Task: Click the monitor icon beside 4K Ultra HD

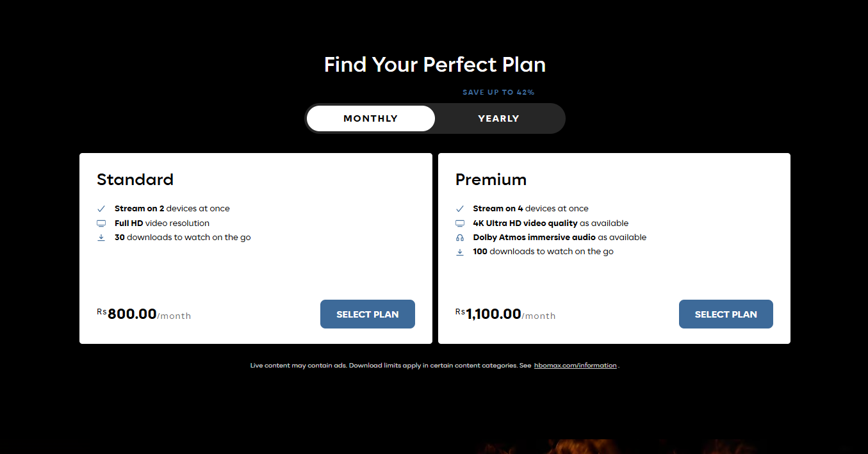Action: pyautogui.click(x=459, y=223)
